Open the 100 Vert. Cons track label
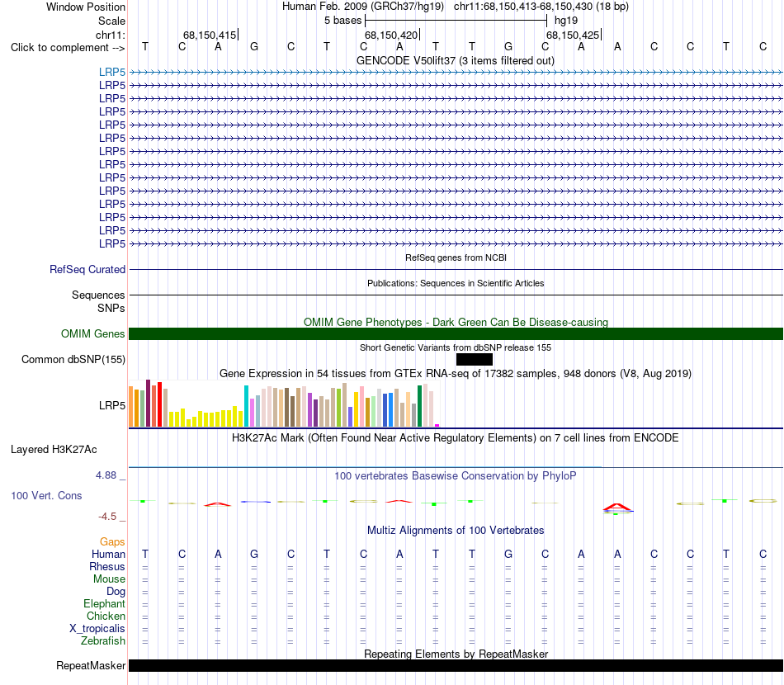The width and height of the screenshot is (784, 685). point(46,495)
